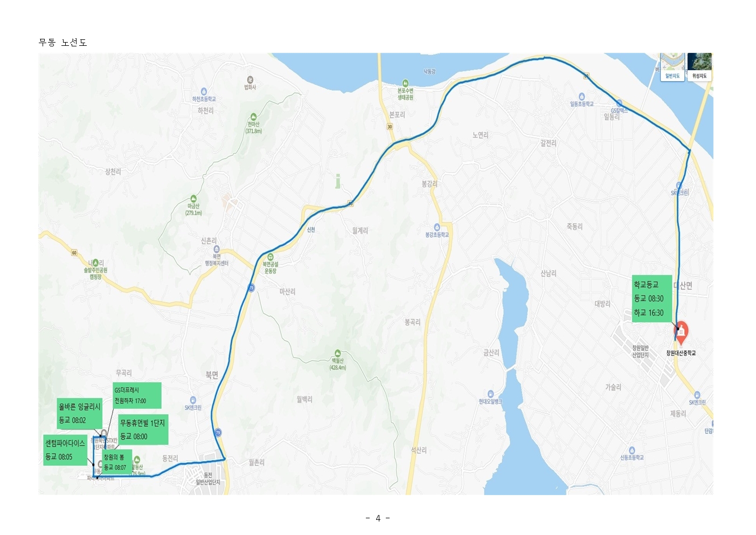Select the 센텀파아다이스 08:05 stop label

65,450
